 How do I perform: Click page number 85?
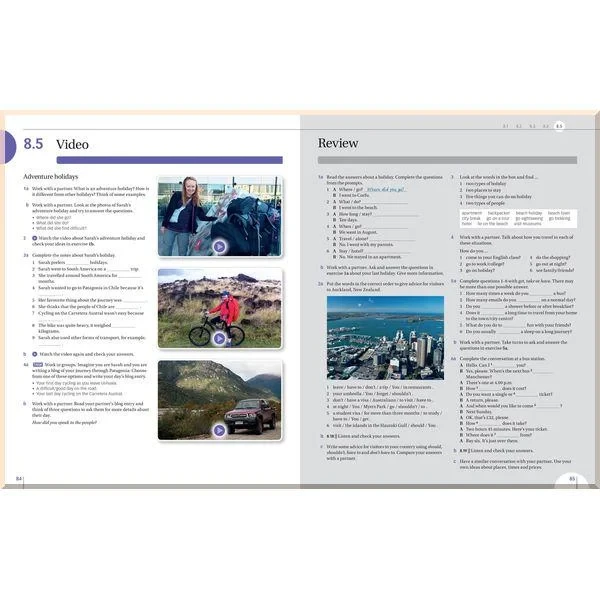[572, 479]
